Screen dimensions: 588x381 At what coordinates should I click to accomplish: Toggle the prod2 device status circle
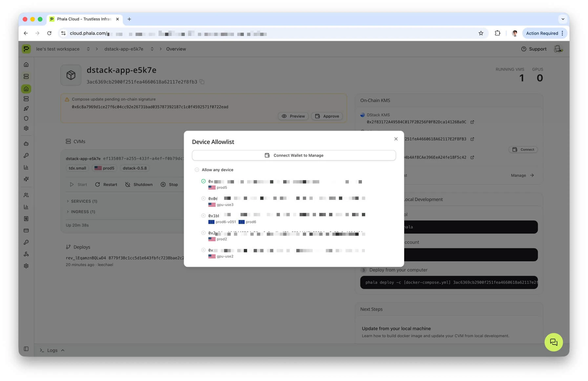[203, 233]
